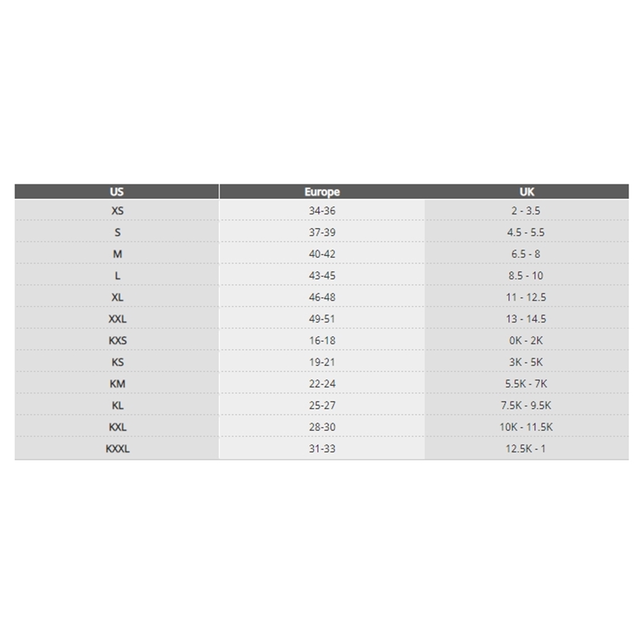Select the KXXL size row label

[117, 449]
